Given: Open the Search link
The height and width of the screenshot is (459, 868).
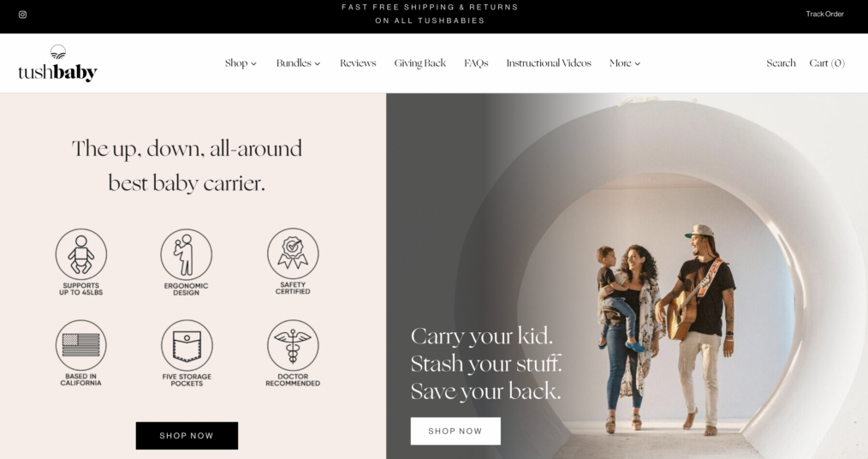Looking at the screenshot, I should click(x=781, y=63).
